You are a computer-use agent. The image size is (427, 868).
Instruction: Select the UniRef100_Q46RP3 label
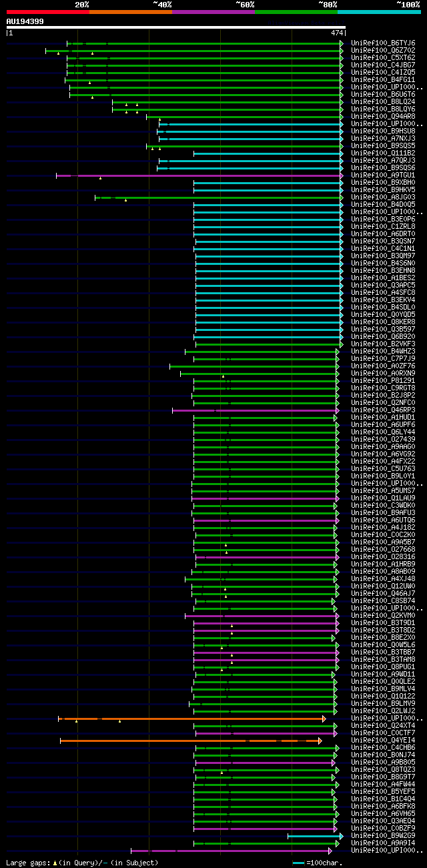(x=383, y=410)
